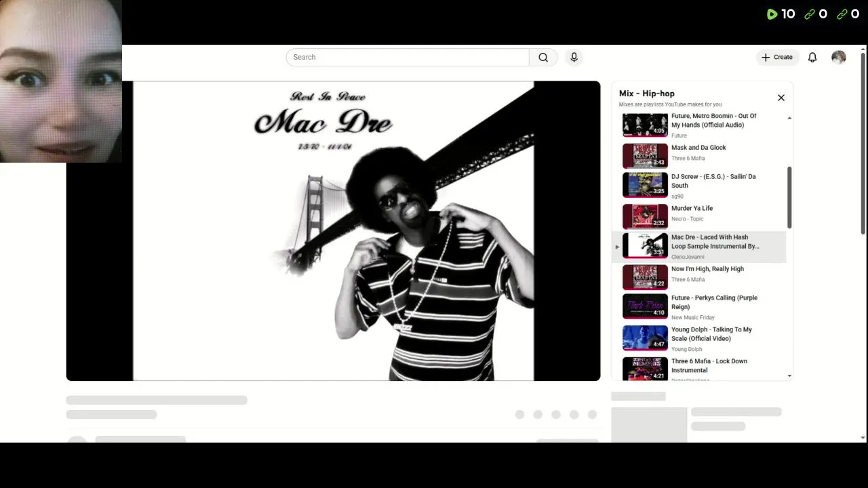The image size is (868, 488).
Task: Click the playlist scrollbar thumb
Action: coord(789,197)
